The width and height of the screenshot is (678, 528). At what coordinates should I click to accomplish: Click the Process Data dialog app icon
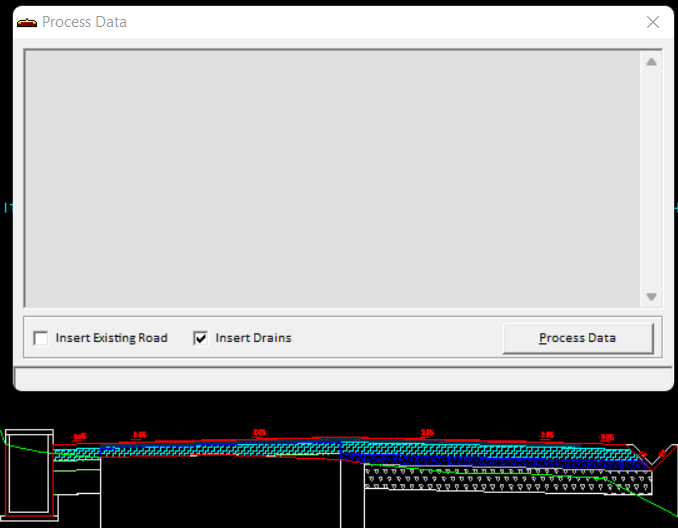pos(27,22)
